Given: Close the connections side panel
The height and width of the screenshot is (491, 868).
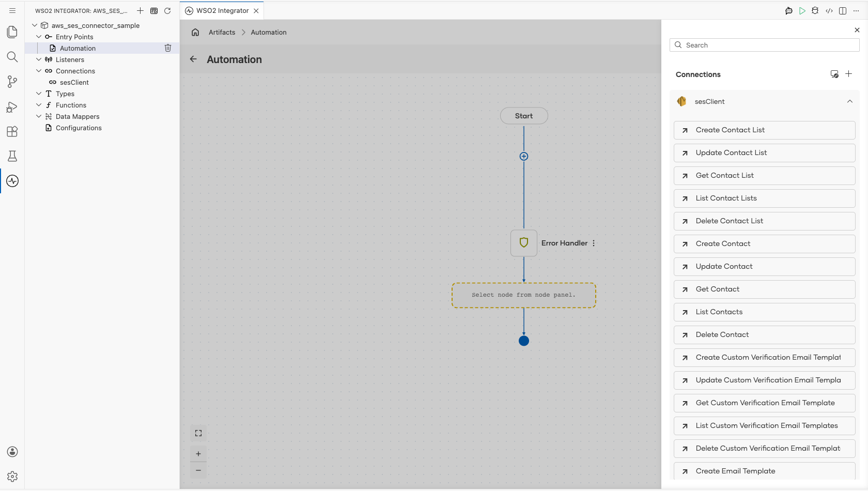Looking at the screenshot, I should [x=857, y=30].
